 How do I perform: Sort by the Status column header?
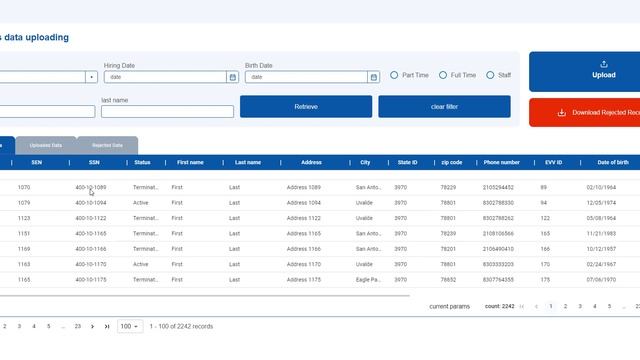pos(142,162)
